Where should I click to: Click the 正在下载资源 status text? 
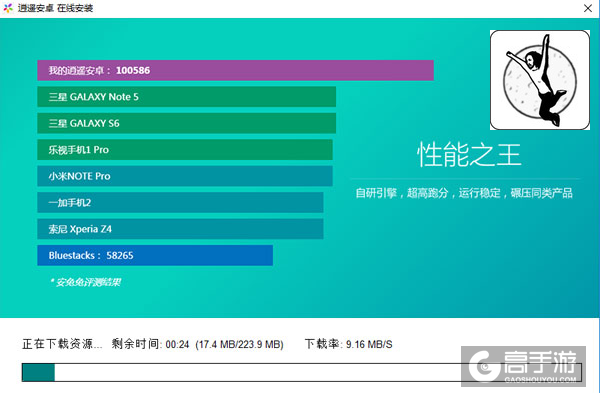pos(62,344)
